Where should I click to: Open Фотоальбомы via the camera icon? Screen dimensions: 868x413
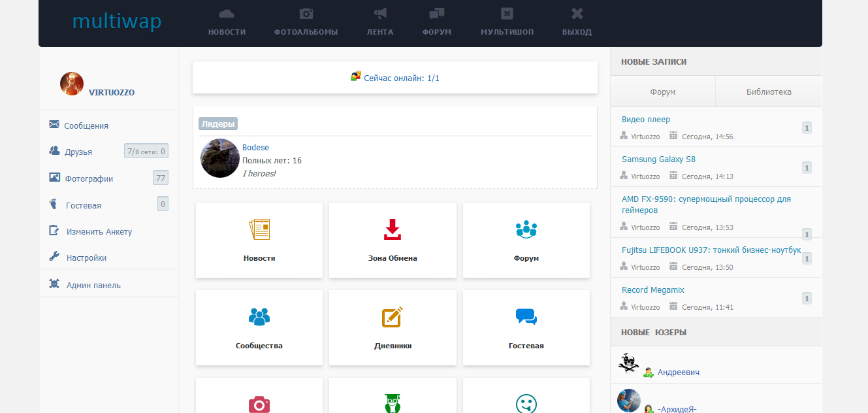click(x=306, y=14)
